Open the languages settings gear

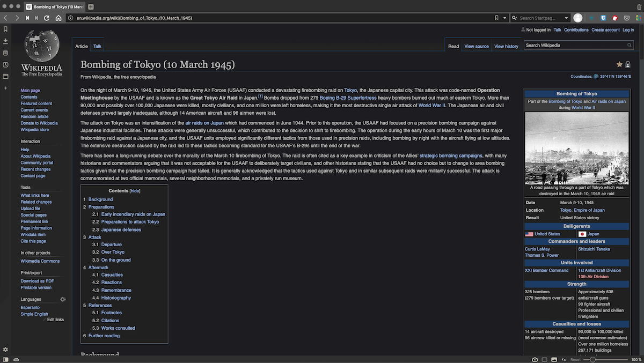coord(63,299)
